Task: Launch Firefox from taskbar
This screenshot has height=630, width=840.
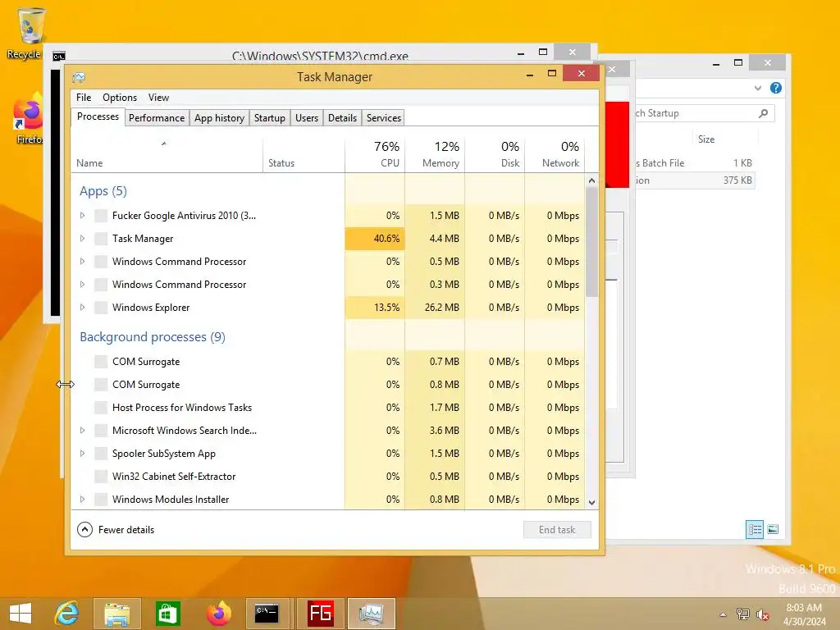Action: pyautogui.click(x=218, y=614)
